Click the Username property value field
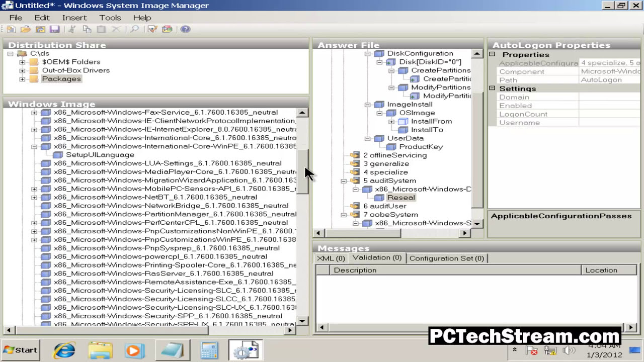Screen dimensions: 644x362 610,123
